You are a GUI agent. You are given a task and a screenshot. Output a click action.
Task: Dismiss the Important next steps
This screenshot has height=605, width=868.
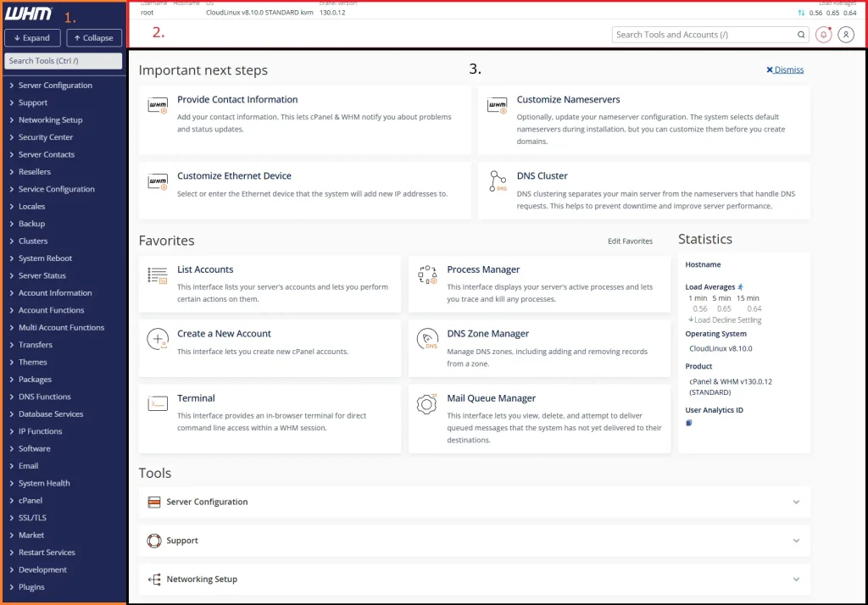[785, 69]
